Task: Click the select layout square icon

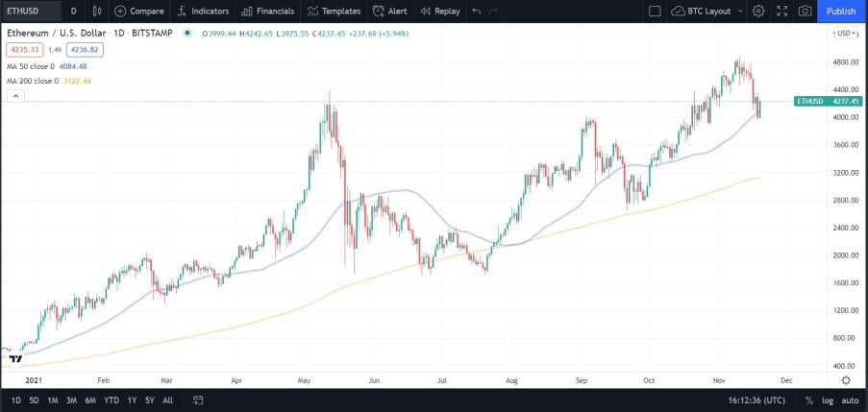Action: click(655, 12)
